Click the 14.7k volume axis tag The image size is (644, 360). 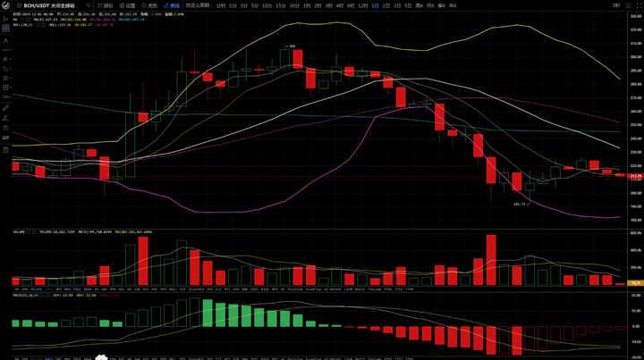[635, 283]
